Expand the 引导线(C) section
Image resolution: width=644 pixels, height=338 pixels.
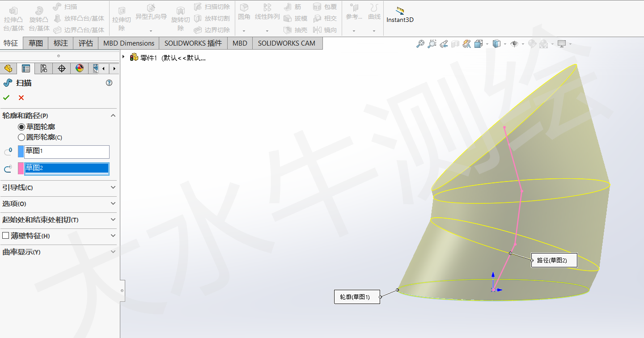coord(113,187)
